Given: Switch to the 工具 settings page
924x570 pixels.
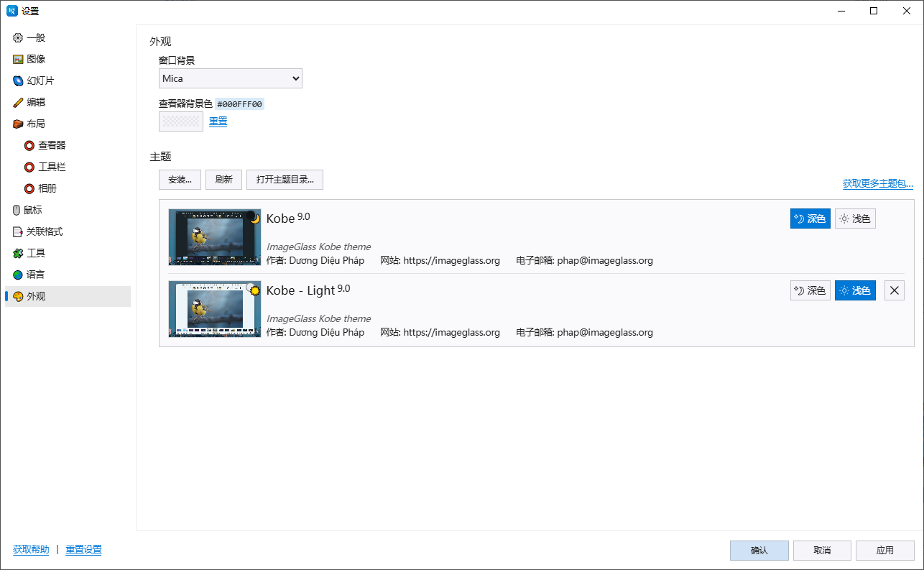Looking at the screenshot, I should click(68, 253).
